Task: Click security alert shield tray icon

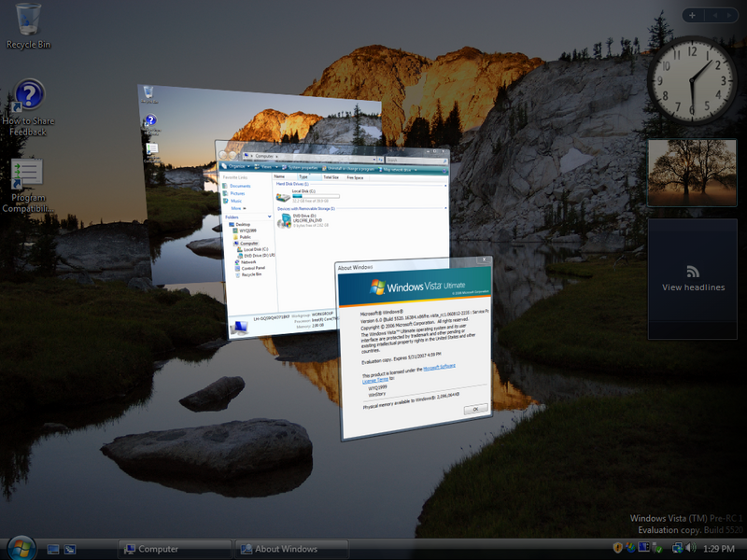Action: point(617,548)
